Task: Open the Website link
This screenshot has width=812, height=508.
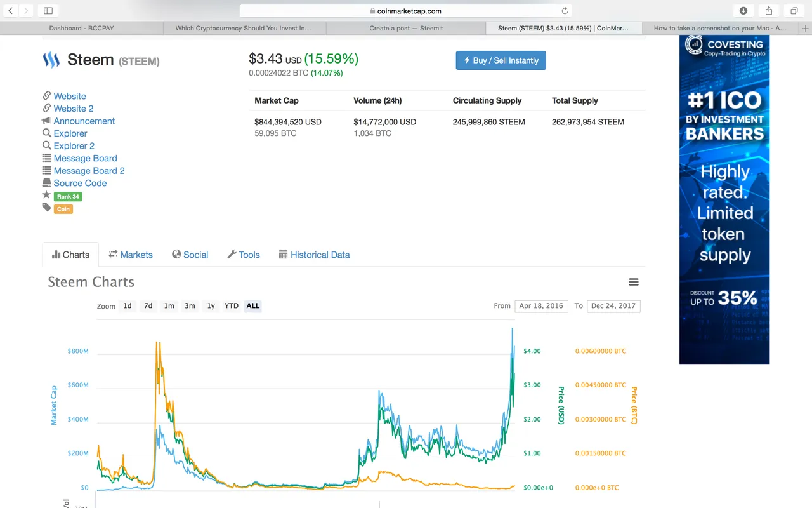Action: [70, 96]
